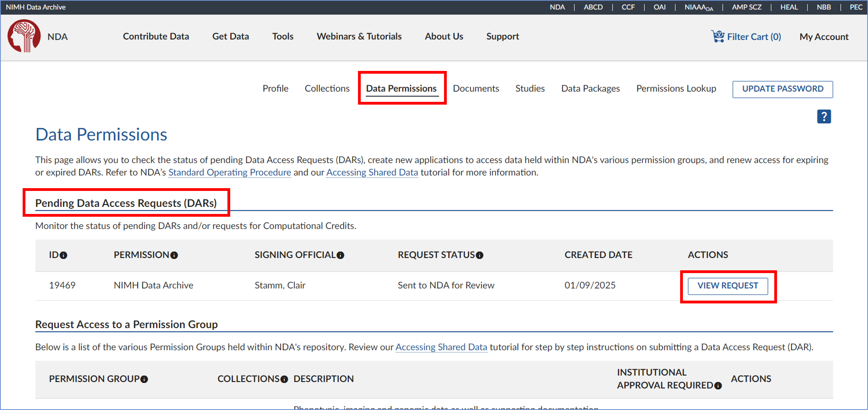
Task: Open Webinars & Tutorials menu
Action: (359, 36)
